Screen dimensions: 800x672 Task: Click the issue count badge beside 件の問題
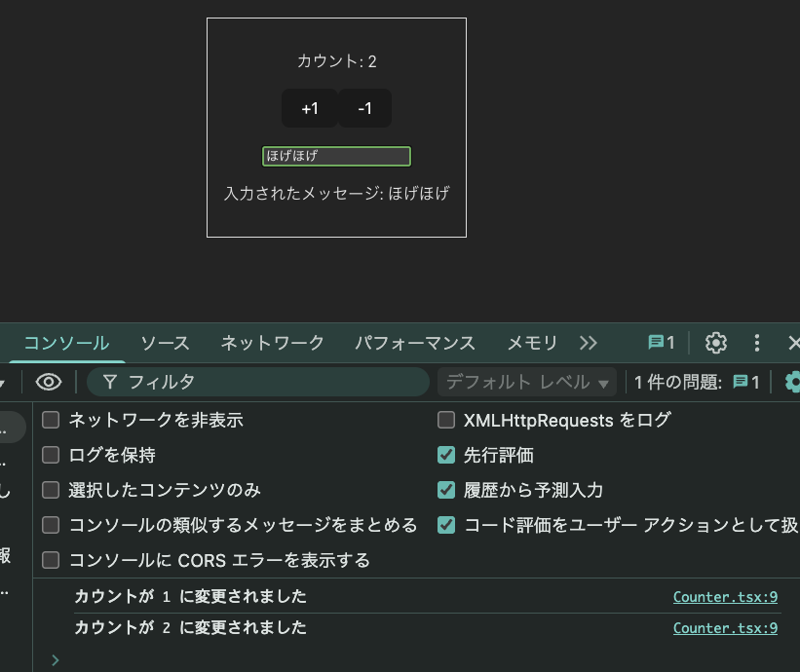coord(746,382)
